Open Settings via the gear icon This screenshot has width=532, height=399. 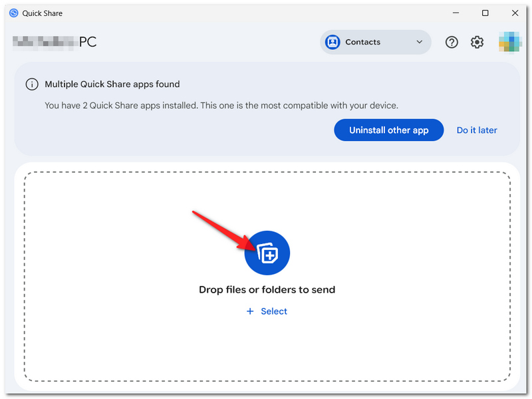(477, 42)
